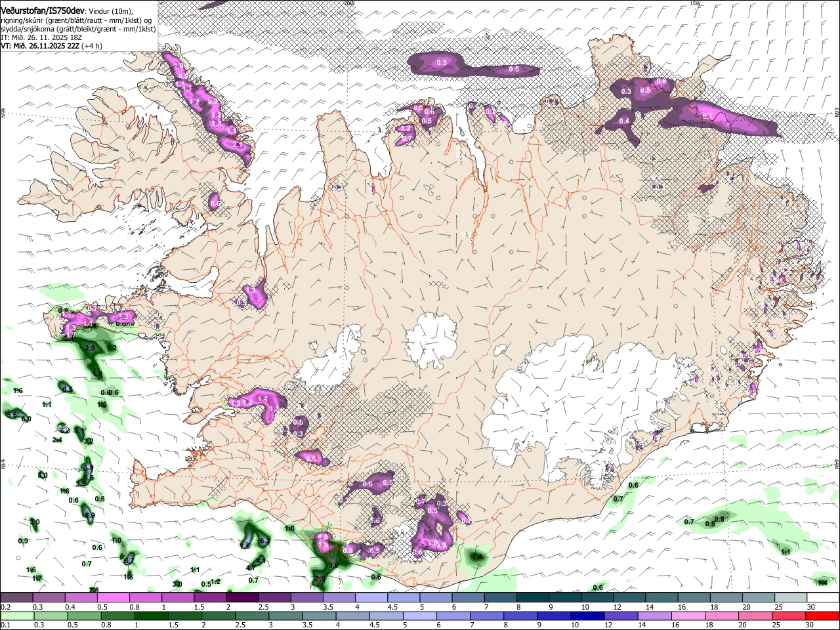This screenshot has width=840, height=630.
Task: Pick lower legend swatch starting at 10
Action: click(588, 616)
